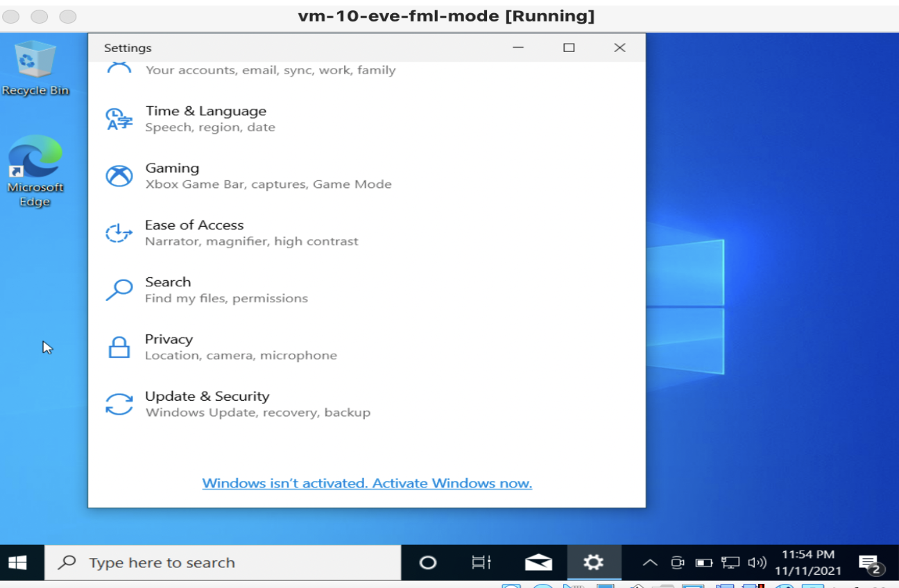Click the volume speaker icon

[757, 562]
